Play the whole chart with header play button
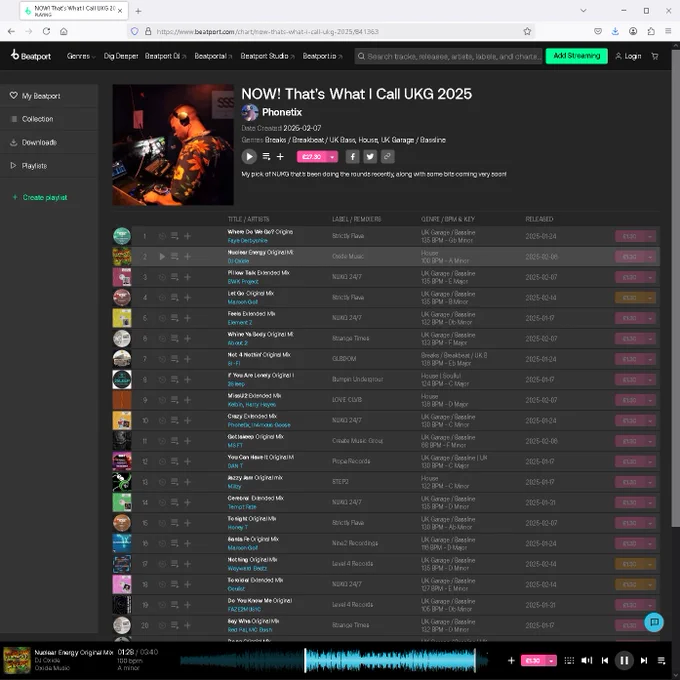Image resolution: width=680 pixels, height=680 pixels. (249, 157)
